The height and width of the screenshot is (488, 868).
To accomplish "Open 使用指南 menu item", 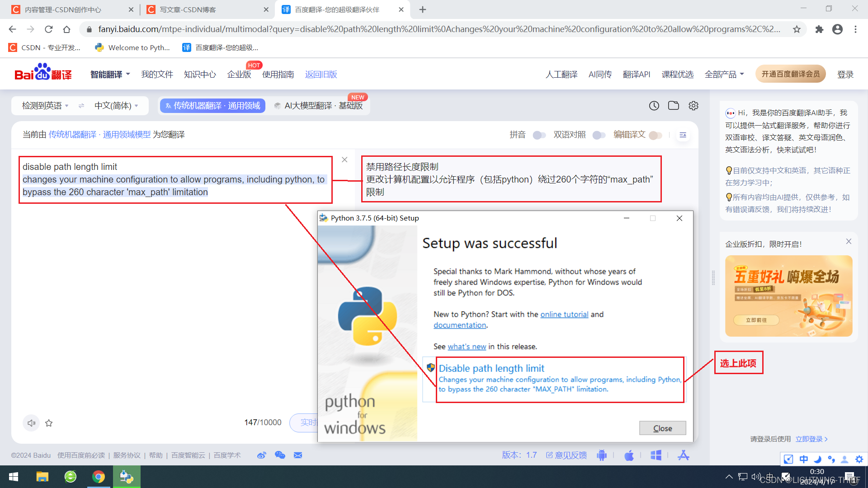I will (278, 75).
